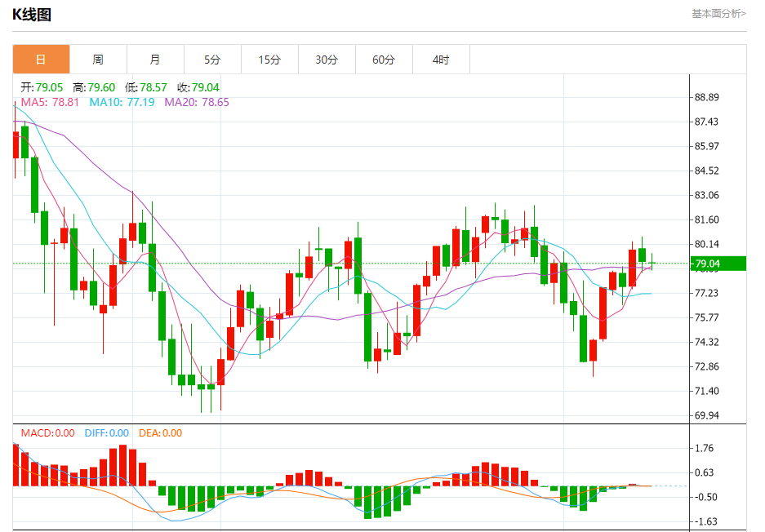
Task: Click the 85.97 price axis label
Action: [706, 146]
